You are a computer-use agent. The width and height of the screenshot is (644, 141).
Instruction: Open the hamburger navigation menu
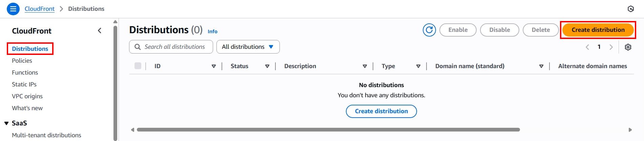[x=13, y=9]
